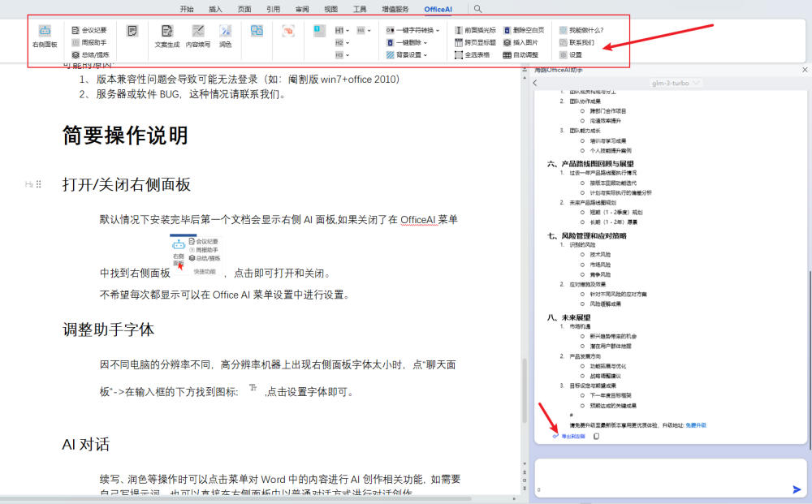Screen dimensions: 812x504
Task: Click 联系我们 in the ribbon
Action: pos(577,42)
